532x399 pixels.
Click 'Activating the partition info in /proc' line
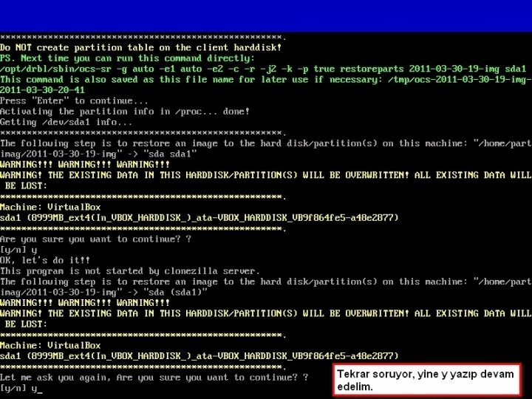pyautogui.click(x=125, y=112)
